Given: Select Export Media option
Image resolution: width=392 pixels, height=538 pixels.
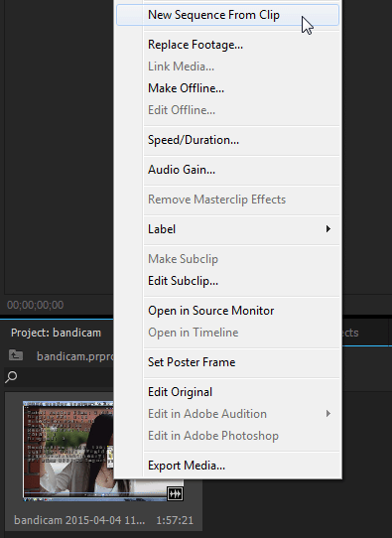Looking at the screenshot, I should pyautogui.click(x=227, y=466).
